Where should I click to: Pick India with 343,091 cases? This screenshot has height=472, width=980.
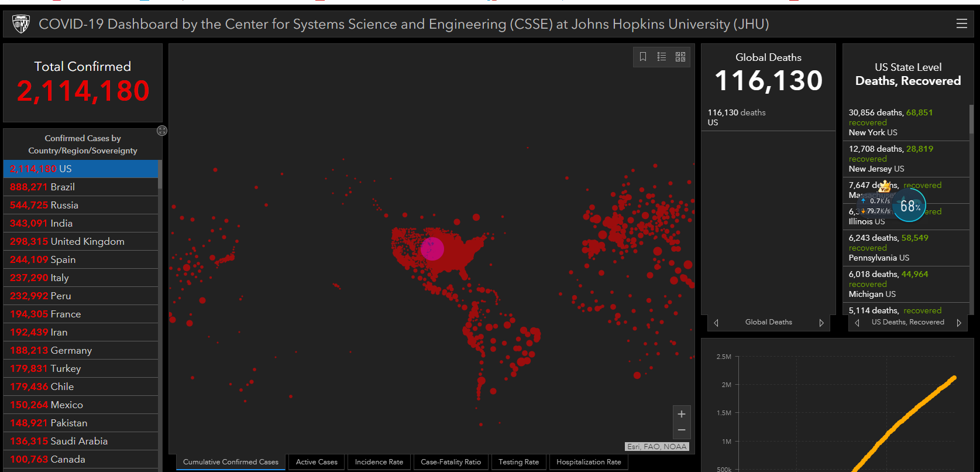pos(81,223)
